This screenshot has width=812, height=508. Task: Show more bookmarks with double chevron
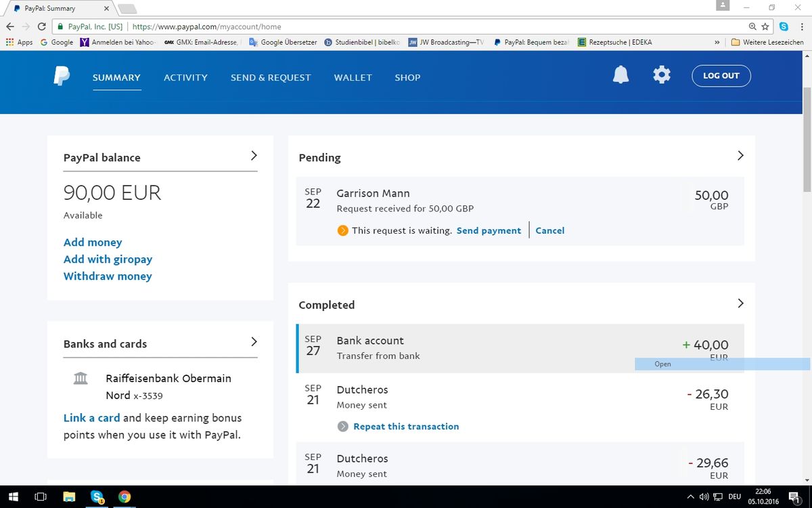(717, 42)
